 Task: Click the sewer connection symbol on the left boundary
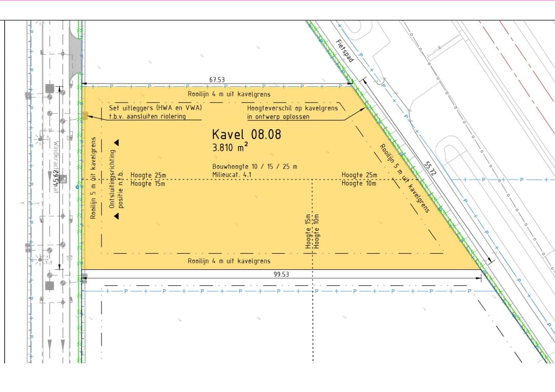(85, 116)
